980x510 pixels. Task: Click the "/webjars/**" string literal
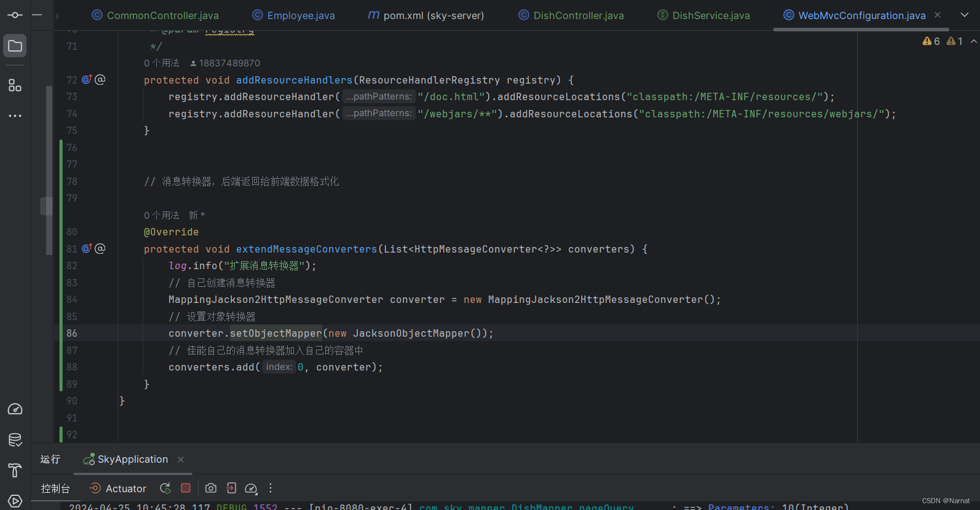(457, 114)
